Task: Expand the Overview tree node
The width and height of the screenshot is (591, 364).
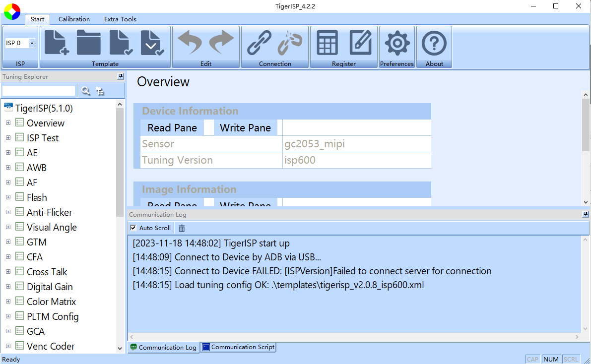Action: point(8,123)
